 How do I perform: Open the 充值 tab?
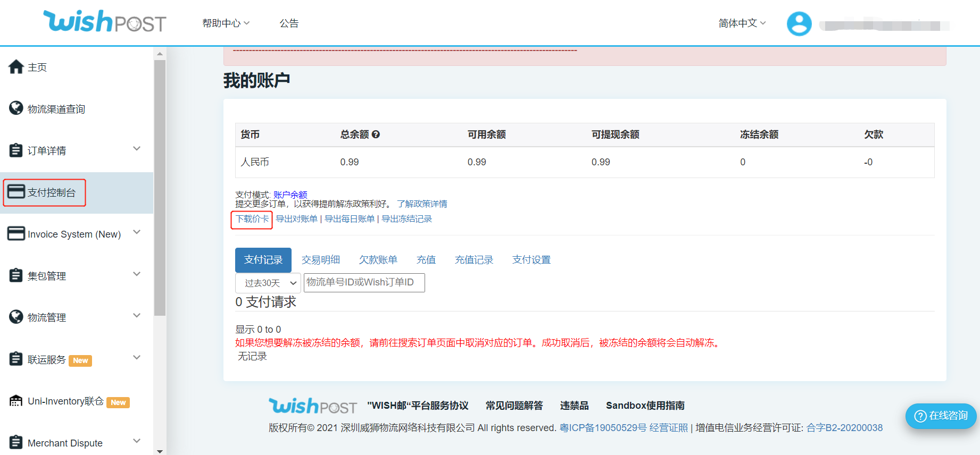click(426, 260)
